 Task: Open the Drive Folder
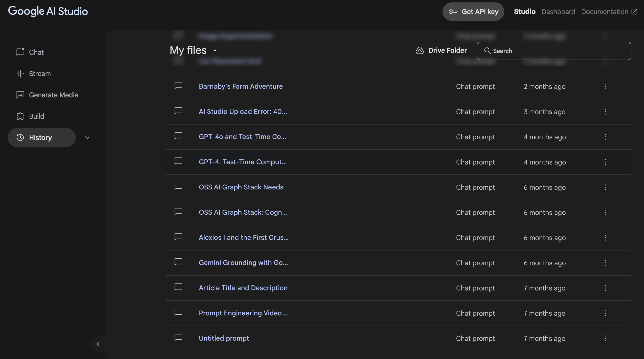[441, 51]
